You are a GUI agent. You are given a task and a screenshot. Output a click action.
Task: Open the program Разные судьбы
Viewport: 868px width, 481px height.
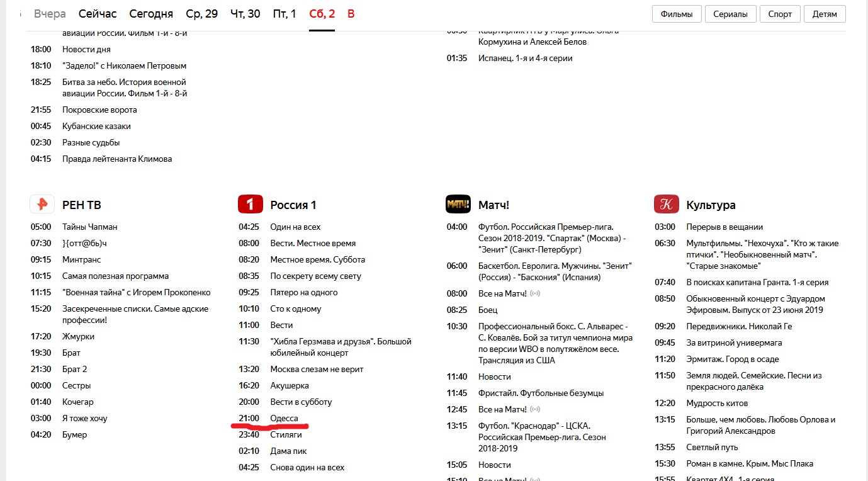point(91,142)
